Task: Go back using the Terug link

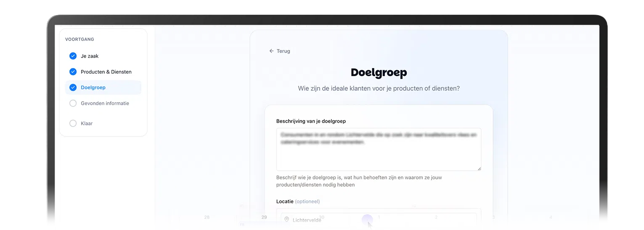Action: [280, 51]
